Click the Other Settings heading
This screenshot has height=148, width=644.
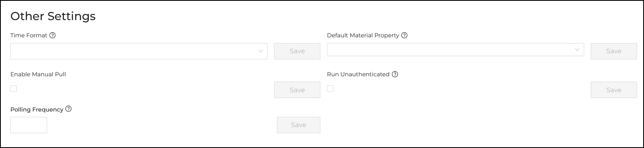(x=53, y=16)
